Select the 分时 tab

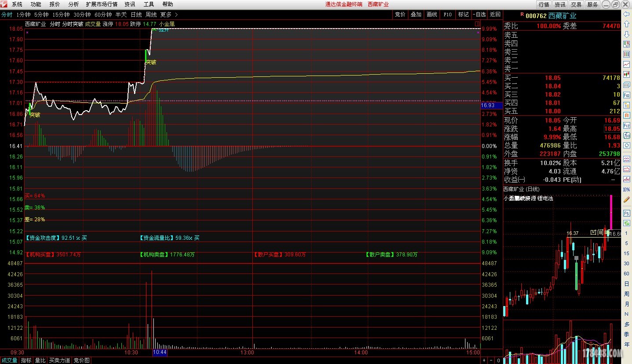click(7, 14)
